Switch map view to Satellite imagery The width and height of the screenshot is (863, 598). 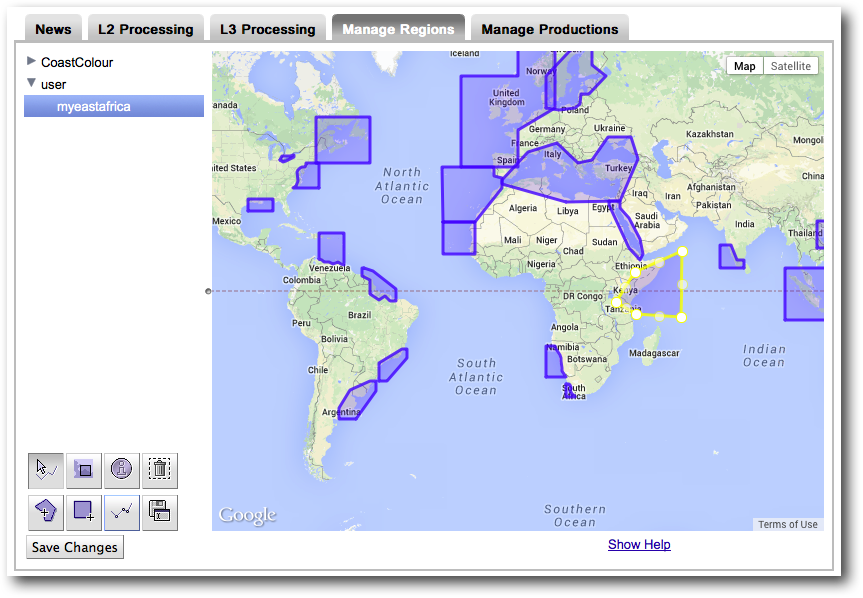pos(791,66)
